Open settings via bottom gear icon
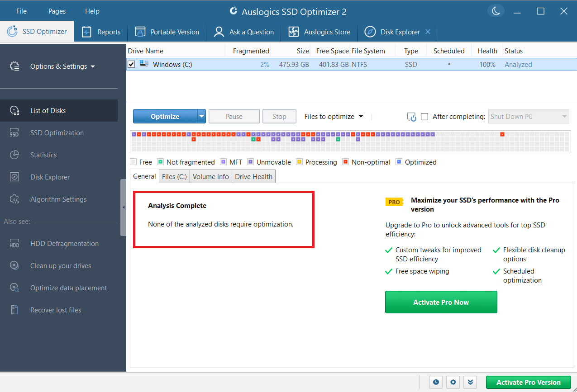This screenshot has width=577, height=392. [x=453, y=382]
